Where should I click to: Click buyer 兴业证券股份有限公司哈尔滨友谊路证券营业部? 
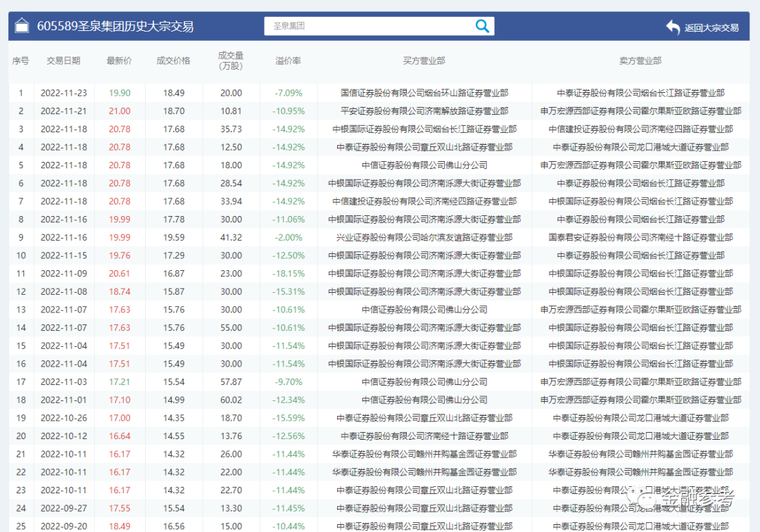424,237
